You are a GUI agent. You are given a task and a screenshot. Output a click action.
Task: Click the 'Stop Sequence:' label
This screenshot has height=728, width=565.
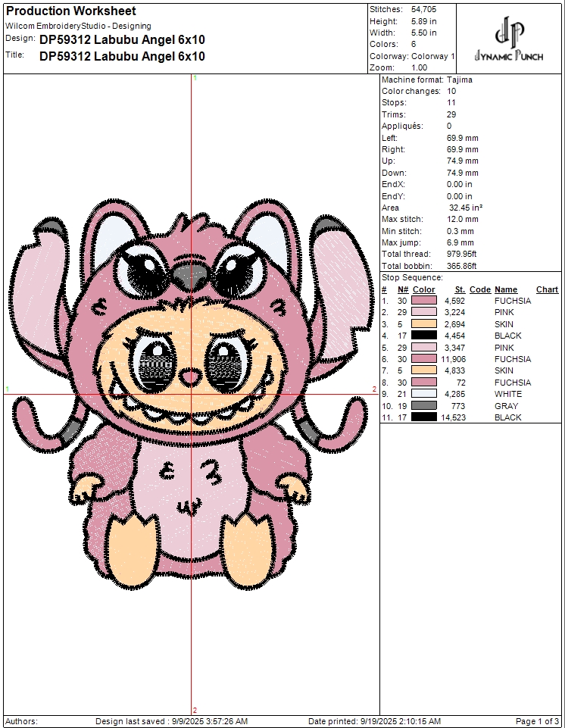412,278
